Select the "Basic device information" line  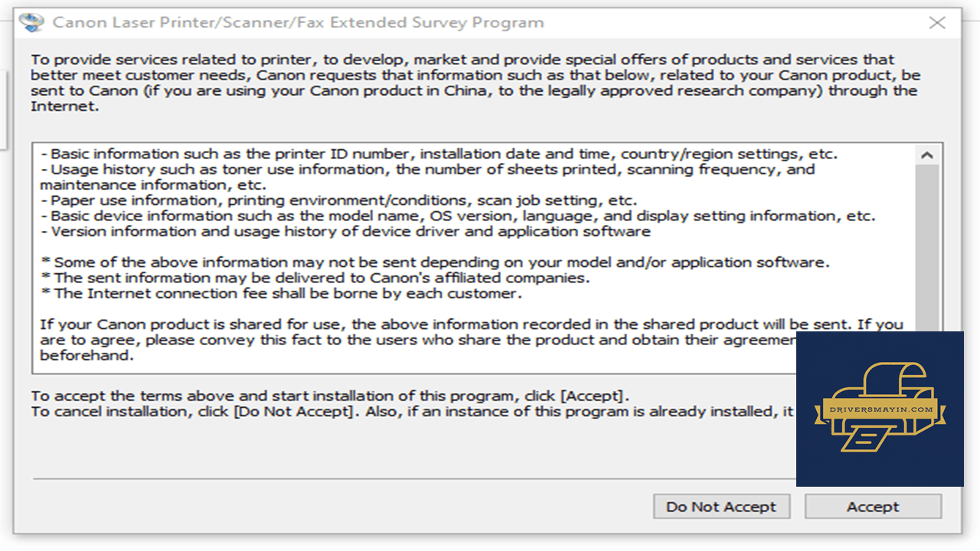457,216
